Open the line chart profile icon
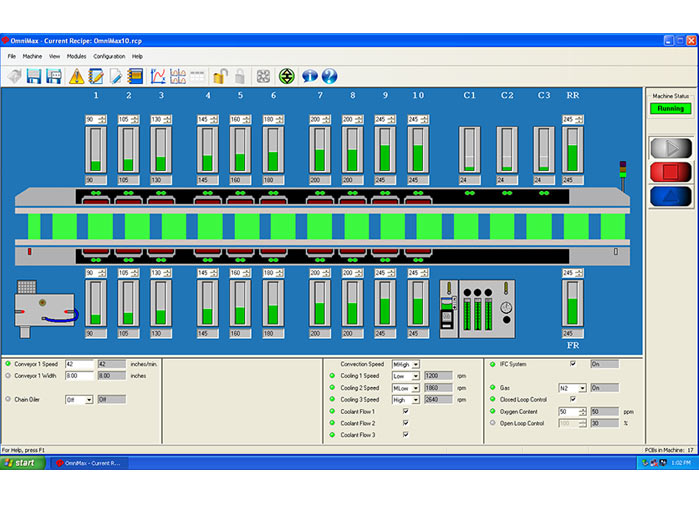Screen dimensions: 699x523 pos(158,76)
